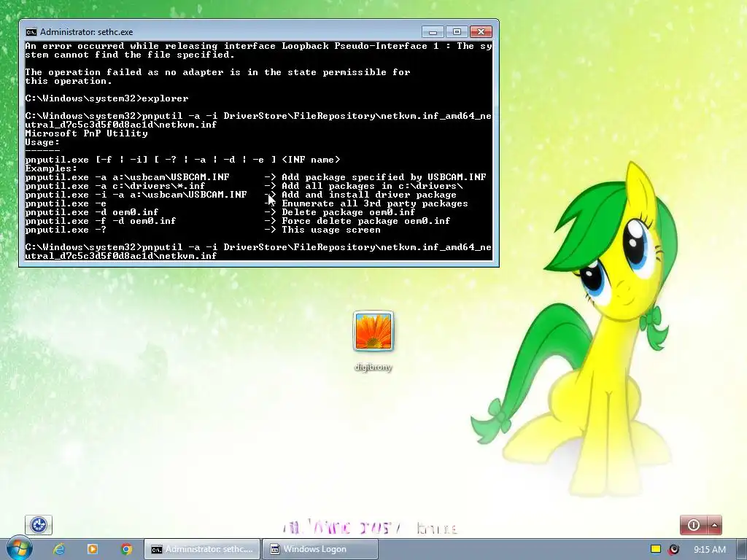The height and width of the screenshot is (560, 747).
Task: Click the 'Microsoft PnP Utility' output line
Action: [86, 133]
